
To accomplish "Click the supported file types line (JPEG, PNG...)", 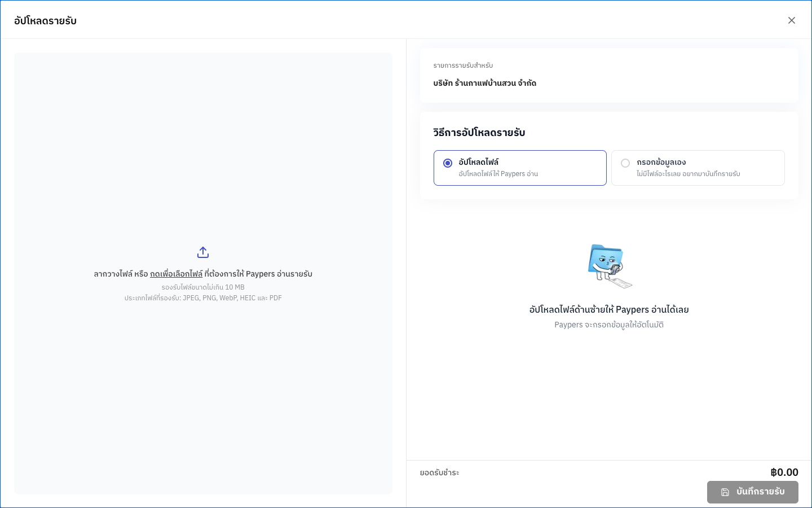I will [x=203, y=298].
